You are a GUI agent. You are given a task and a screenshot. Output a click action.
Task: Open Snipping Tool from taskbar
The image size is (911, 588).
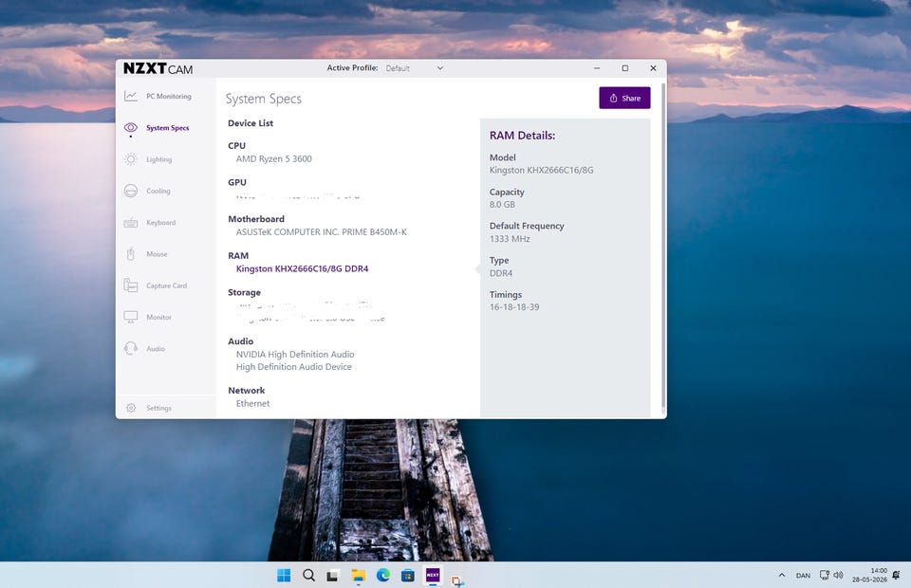click(x=457, y=579)
